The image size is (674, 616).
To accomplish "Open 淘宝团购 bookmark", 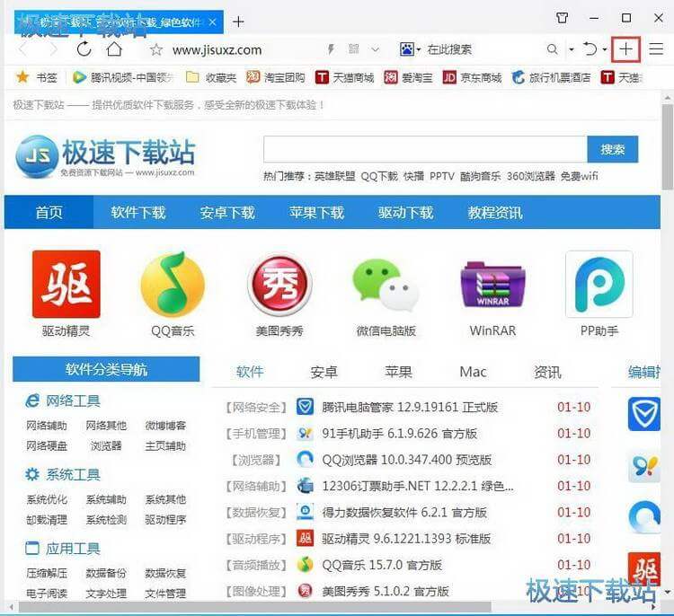I will coord(276,78).
